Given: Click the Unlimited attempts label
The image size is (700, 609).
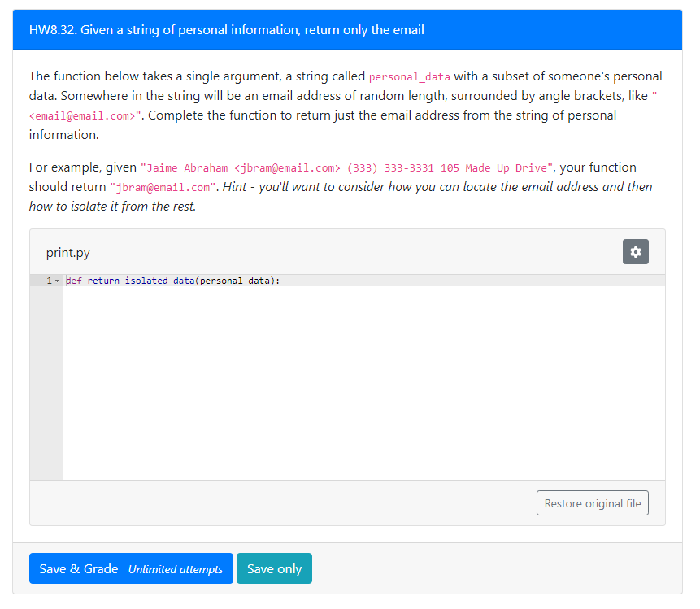Looking at the screenshot, I should [x=176, y=569].
